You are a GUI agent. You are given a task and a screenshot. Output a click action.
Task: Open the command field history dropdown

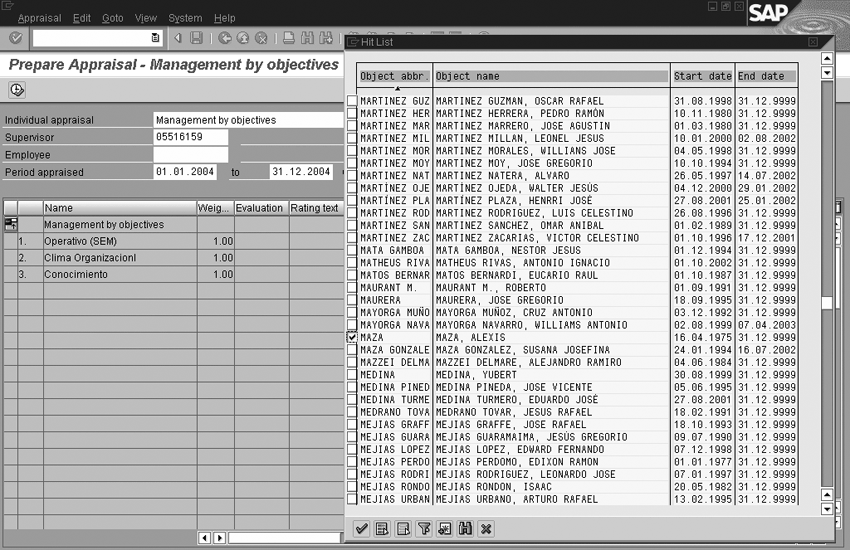[x=155, y=38]
